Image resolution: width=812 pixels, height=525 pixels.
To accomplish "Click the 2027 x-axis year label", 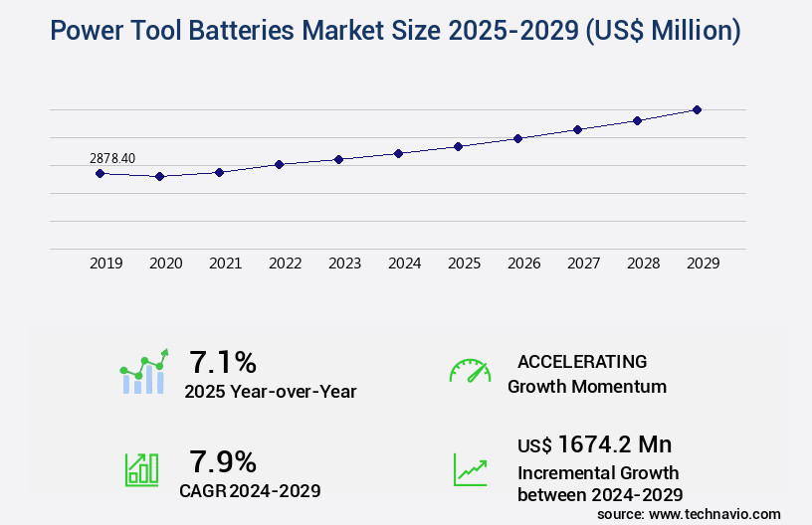I will click(x=583, y=263).
